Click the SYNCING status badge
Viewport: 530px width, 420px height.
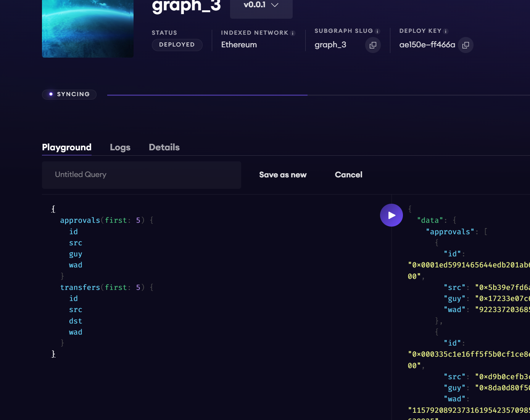point(69,94)
